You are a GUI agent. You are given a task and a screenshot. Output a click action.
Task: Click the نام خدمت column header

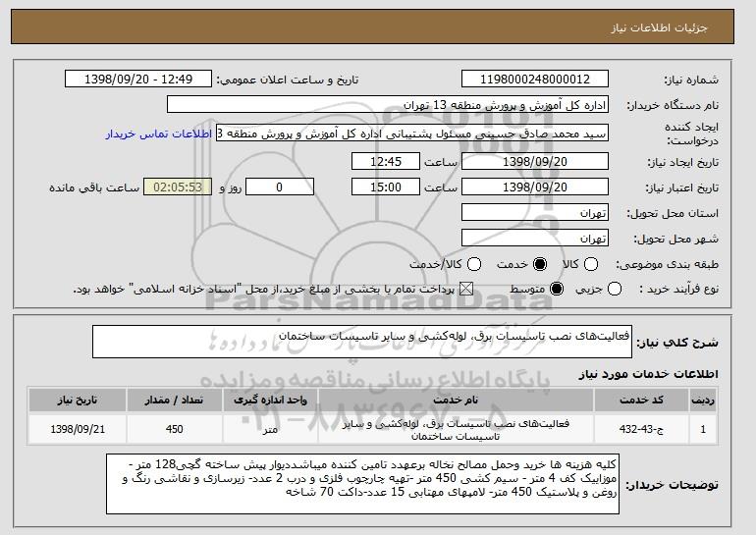(x=456, y=401)
